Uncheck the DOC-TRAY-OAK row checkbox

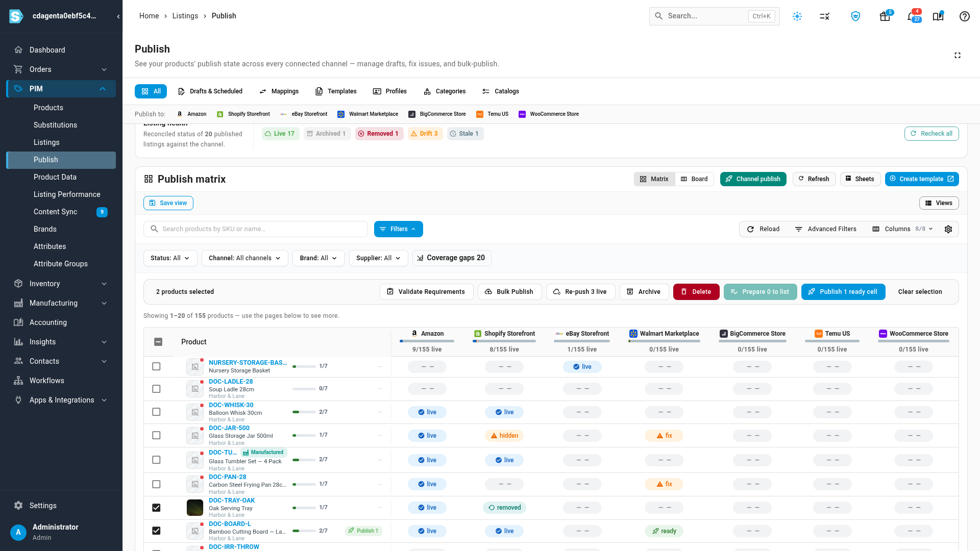click(x=156, y=508)
